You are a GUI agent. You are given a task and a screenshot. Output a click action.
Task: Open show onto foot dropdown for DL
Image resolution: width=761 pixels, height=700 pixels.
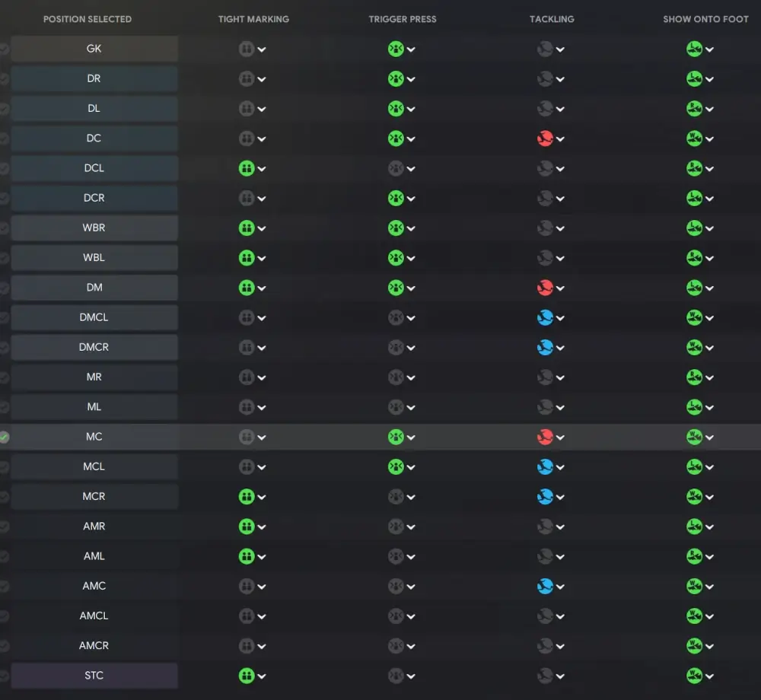pyautogui.click(x=709, y=109)
